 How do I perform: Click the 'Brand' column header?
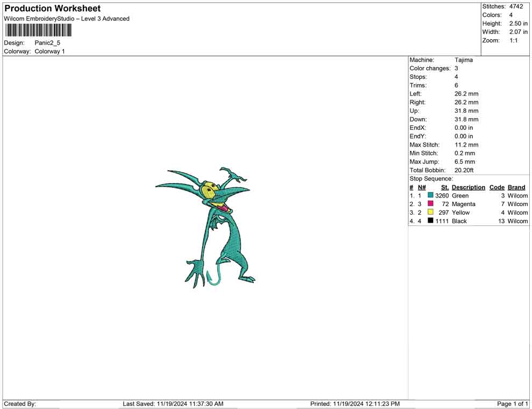click(516, 187)
